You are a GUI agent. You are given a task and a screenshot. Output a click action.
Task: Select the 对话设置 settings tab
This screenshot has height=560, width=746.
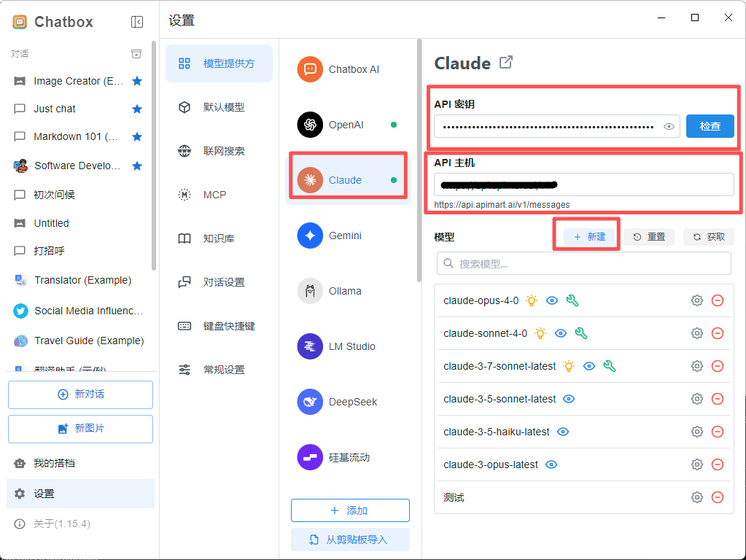219,282
